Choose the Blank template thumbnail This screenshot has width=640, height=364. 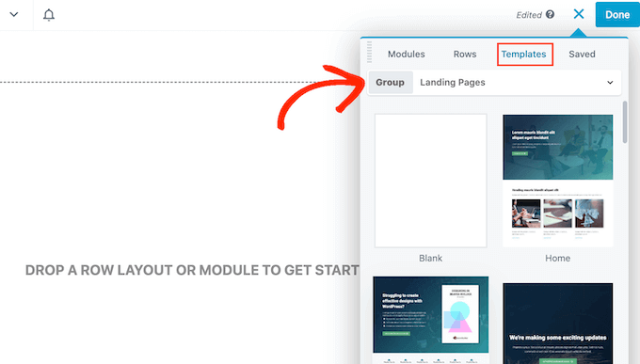coord(431,181)
